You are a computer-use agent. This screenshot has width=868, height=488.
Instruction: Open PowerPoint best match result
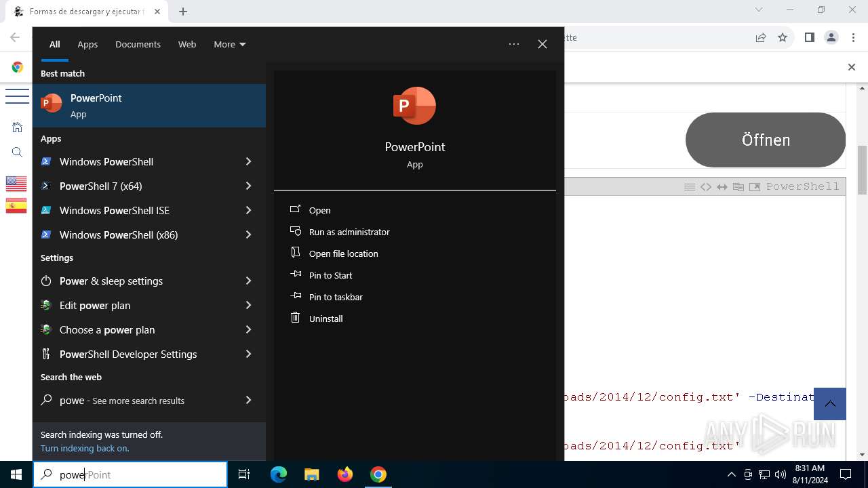[149, 105]
